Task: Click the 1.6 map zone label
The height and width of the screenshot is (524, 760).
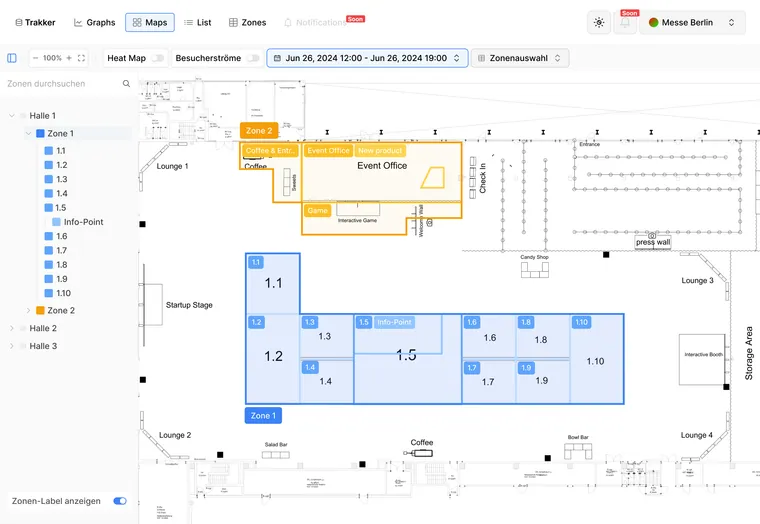Action: point(472,322)
